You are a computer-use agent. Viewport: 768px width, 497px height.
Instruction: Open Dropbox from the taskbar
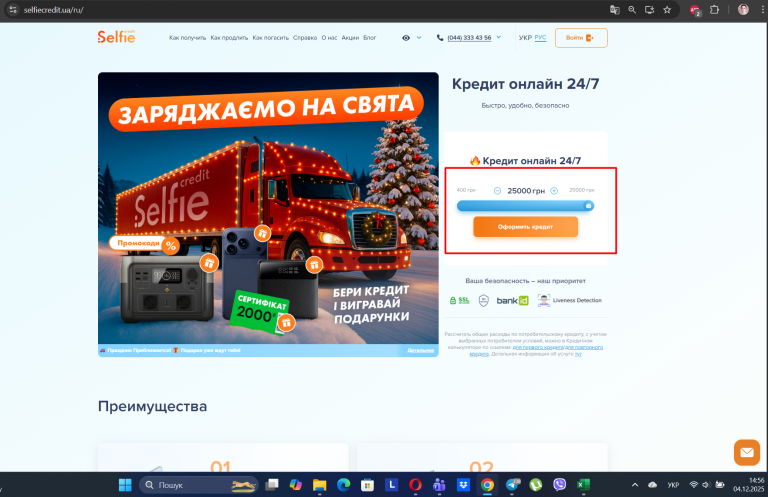[x=463, y=485]
